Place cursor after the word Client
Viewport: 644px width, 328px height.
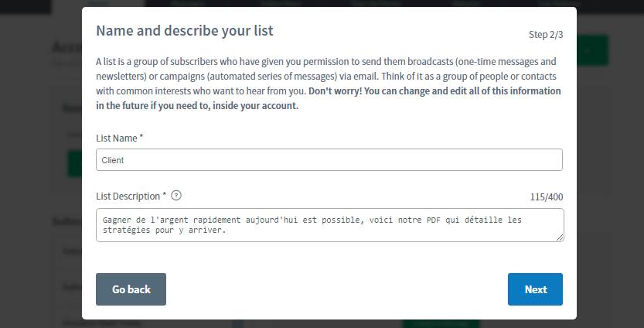[x=125, y=160]
